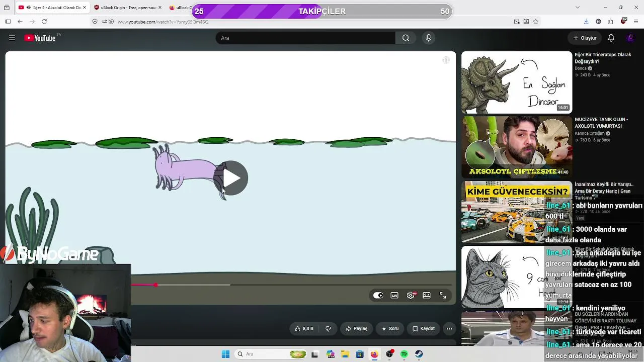Toggle the Firefox sidebar button
The width and height of the screenshot is (644, 362).
8,22
